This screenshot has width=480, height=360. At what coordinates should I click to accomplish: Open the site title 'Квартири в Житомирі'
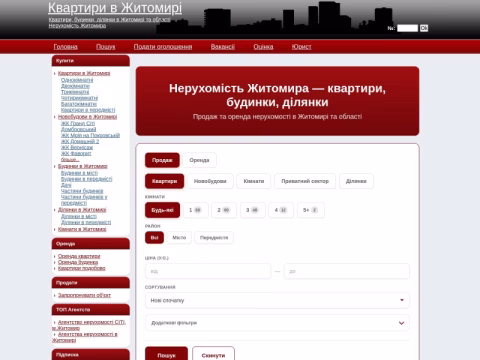click(x=115, y=8)
